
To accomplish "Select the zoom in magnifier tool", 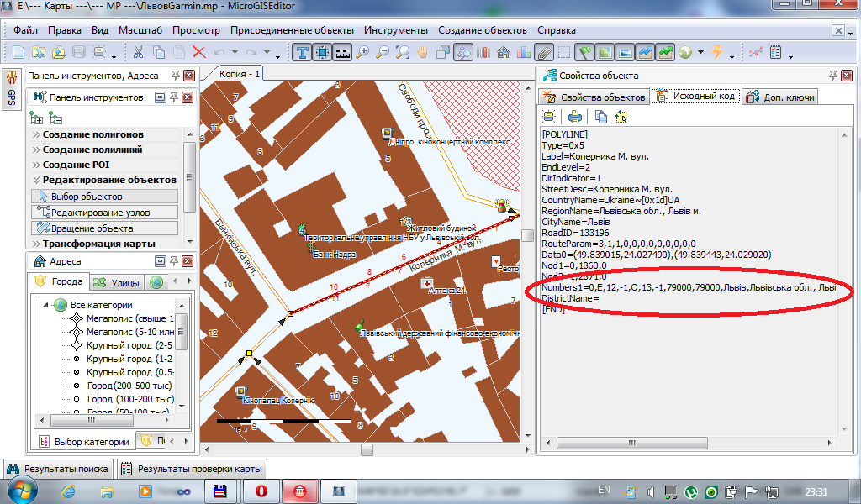I will click(363, 52).
